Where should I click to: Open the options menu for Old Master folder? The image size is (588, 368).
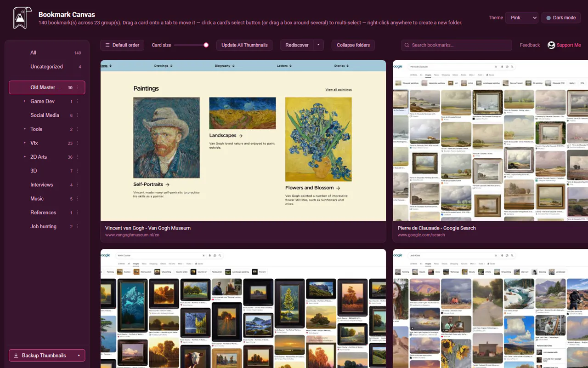(77, 87)
